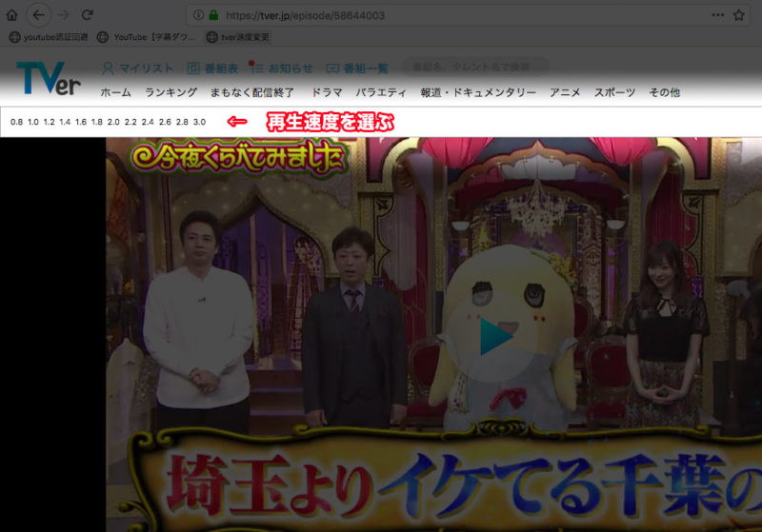The width and height of the screenshot is (762, 532).
Task: Click the browser back arrow button
Action: [x=38, y=14]
